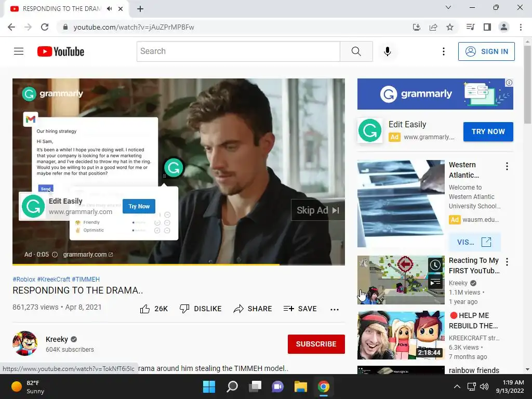This screenshot has width=532, height=399.
Task: Save the video to a playlist
Action: point(300,309)
